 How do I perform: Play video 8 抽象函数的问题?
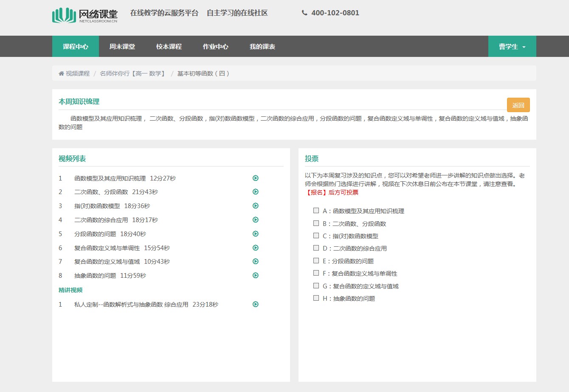coord(256,276)
